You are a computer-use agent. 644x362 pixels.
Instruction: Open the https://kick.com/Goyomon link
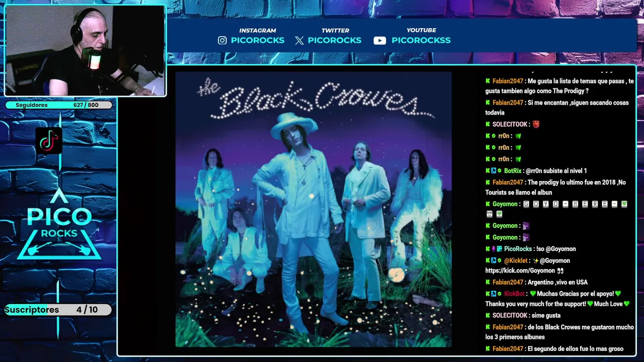(x=520, y=270)
